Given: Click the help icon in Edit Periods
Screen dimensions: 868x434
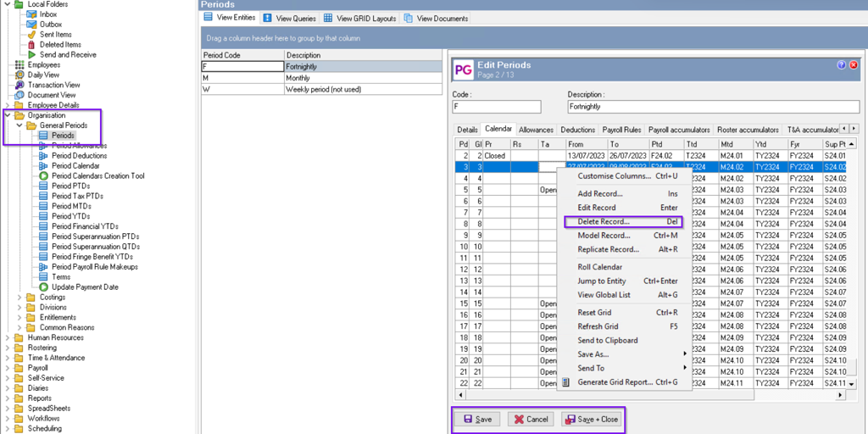Looking at the screenshot, I should [841, 65].
